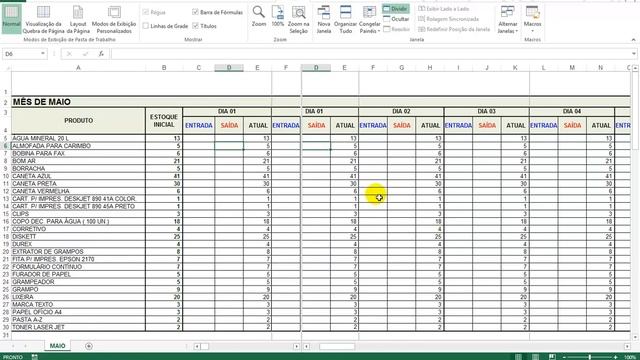The width and height of the screenshot is (640, 360).
Task: Click left pane horizontal scroll right arrow
Action: pos(296,347)
